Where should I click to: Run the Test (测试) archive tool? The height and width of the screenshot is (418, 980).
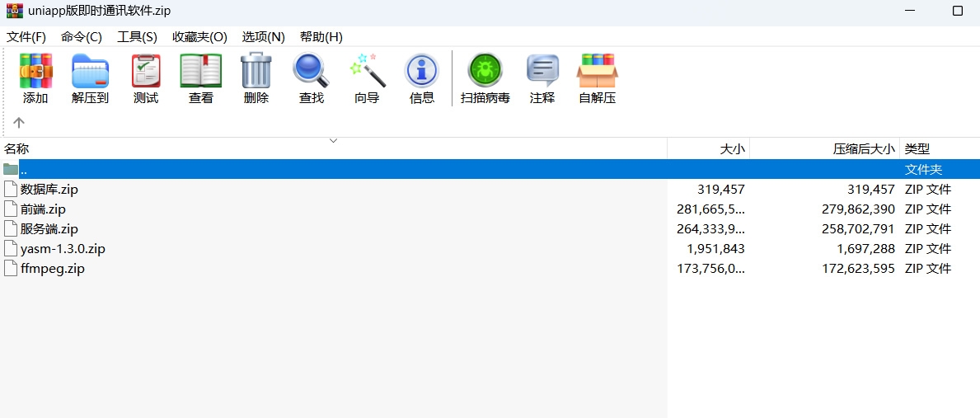tap(146, 79)
